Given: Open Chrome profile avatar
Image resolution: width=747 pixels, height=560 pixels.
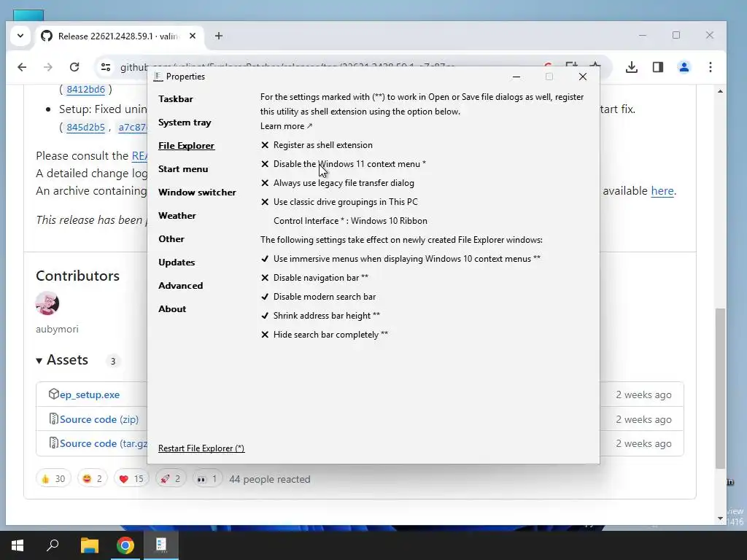Looking at the screenshot, I should coord(684,67).
